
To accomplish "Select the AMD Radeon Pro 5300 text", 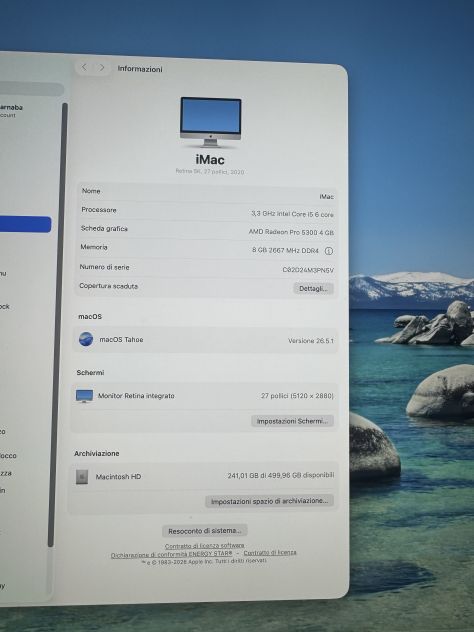I will [291, 232].
